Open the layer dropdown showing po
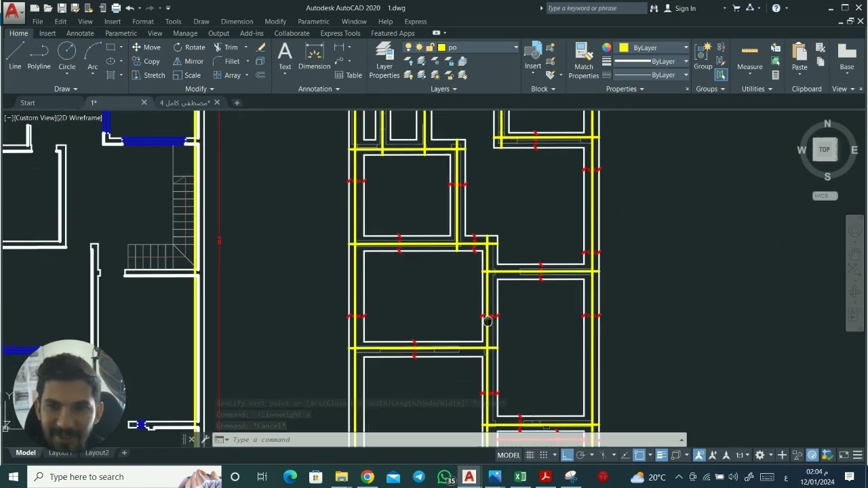868x488 pixels. [x=461, y=47]
